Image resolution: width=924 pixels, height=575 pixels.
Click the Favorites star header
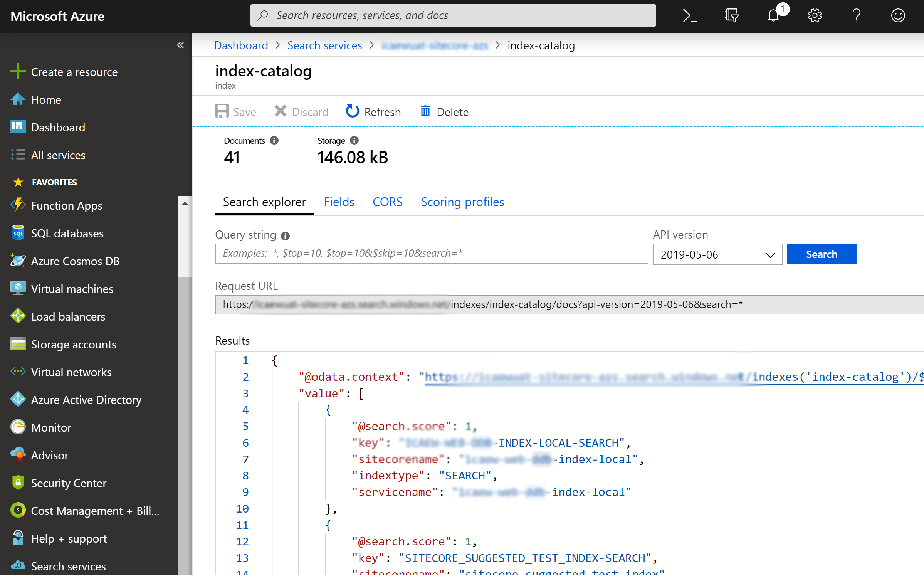[x=45, y=182]
